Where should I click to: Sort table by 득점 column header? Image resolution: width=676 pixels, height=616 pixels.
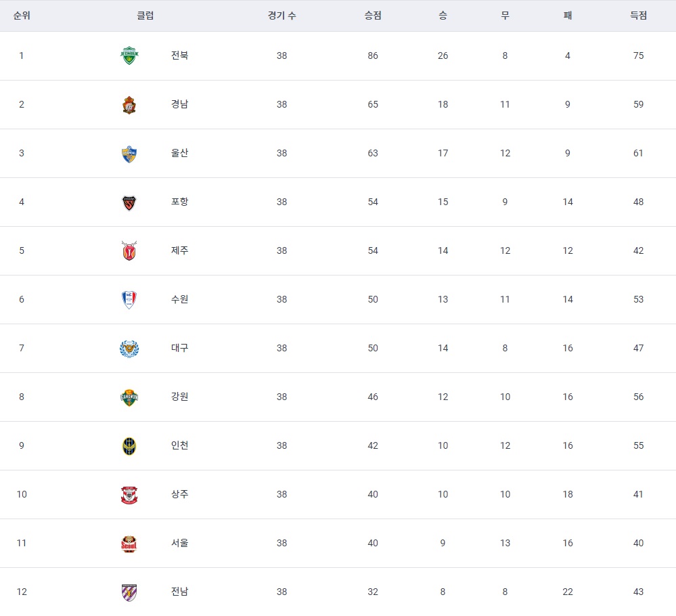point(638,16)
